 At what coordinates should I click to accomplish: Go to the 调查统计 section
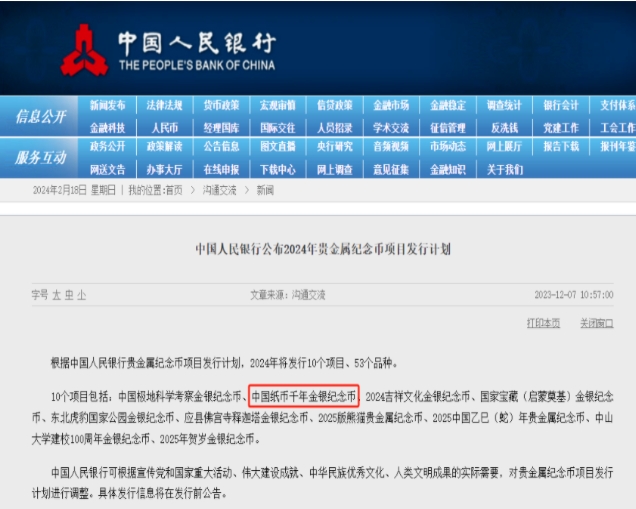504,105
